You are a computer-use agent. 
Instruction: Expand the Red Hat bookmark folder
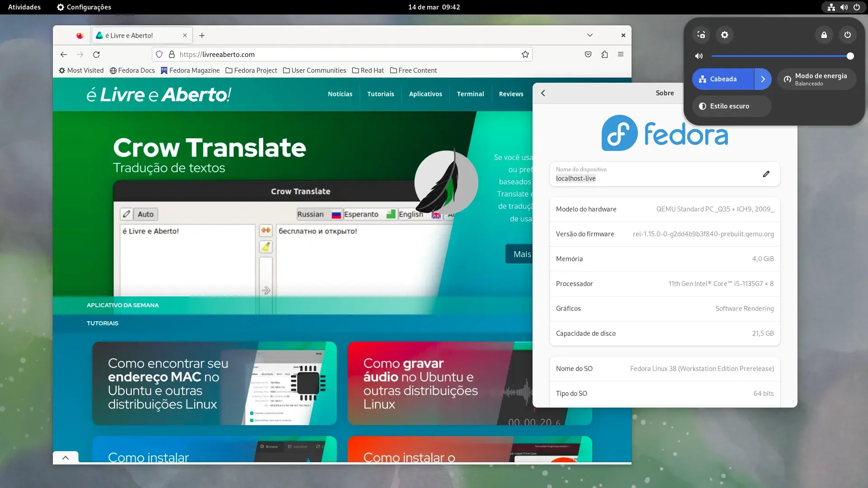click(x=368, y=70)
